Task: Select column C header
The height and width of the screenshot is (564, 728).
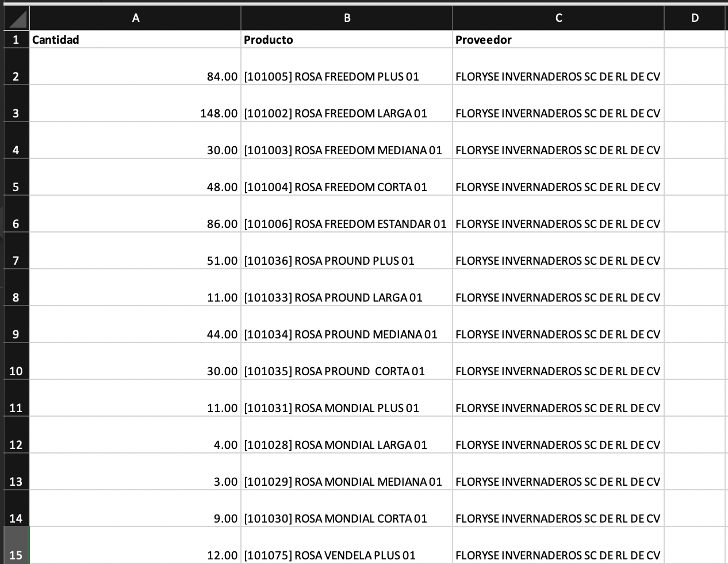Action: 558,18
